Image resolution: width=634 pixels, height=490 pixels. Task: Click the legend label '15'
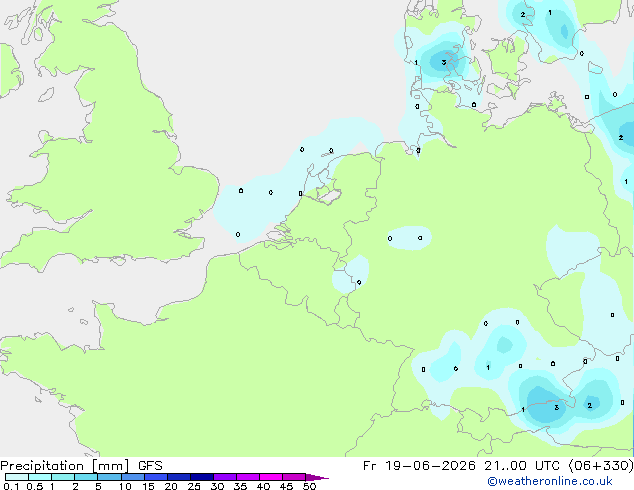point(148,486)
